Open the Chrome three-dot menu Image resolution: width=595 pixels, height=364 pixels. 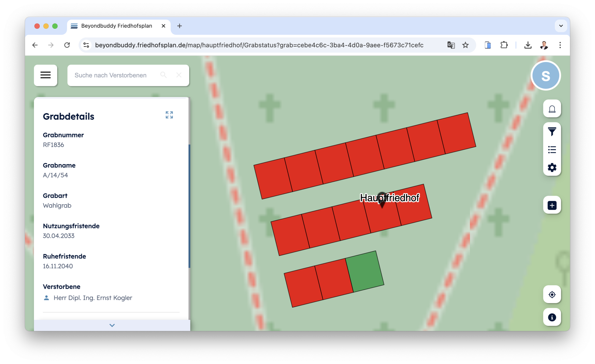click(560, 45)
